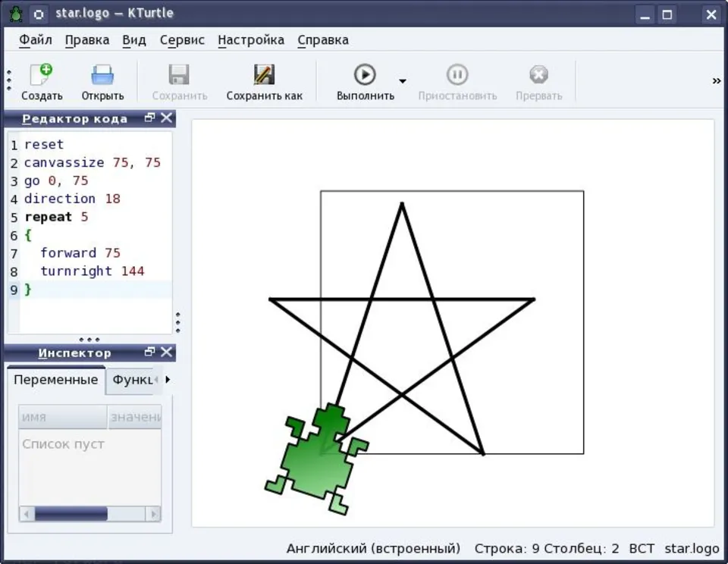Click the closing brace on line 9

pos(28,290)
